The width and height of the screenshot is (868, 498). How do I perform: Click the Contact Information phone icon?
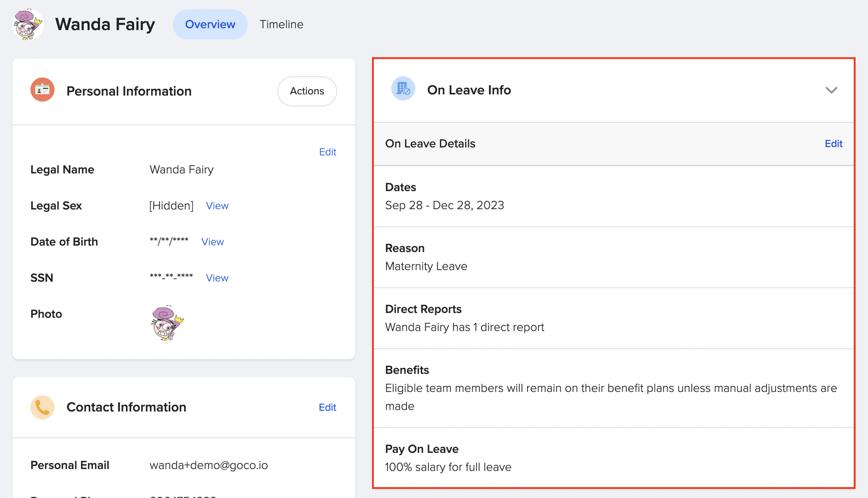pos(42,407)
